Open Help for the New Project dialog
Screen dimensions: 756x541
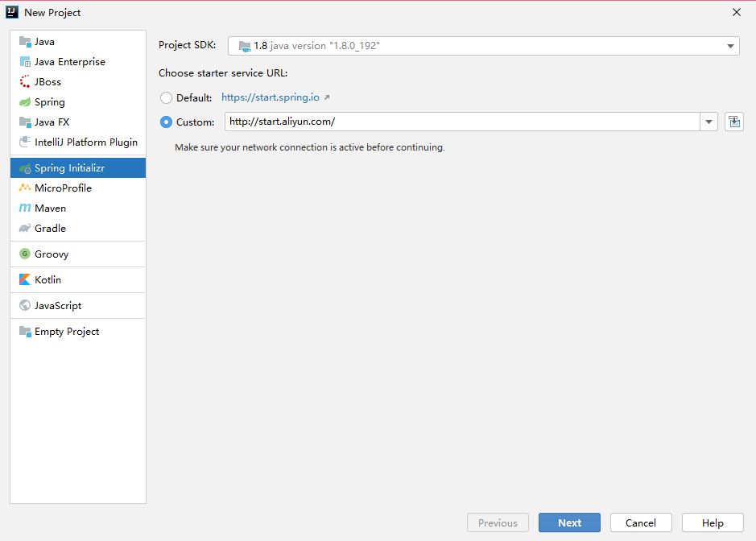tap(713, 522)
